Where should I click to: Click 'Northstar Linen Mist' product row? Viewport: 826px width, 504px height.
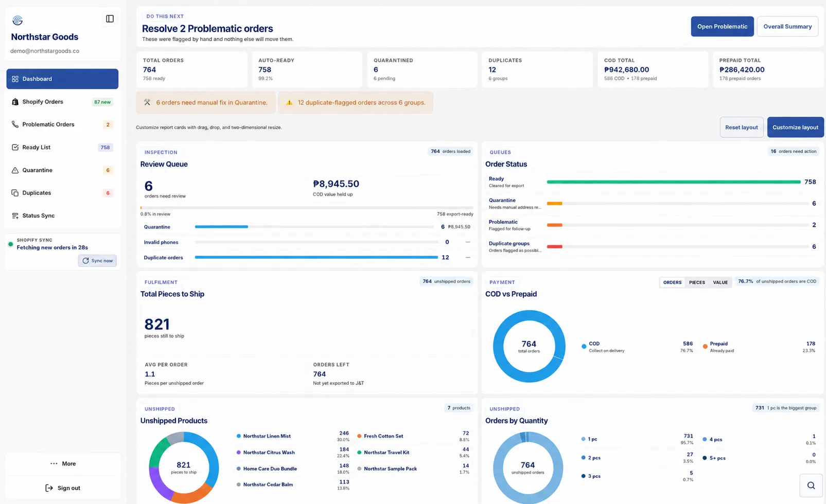293,436
